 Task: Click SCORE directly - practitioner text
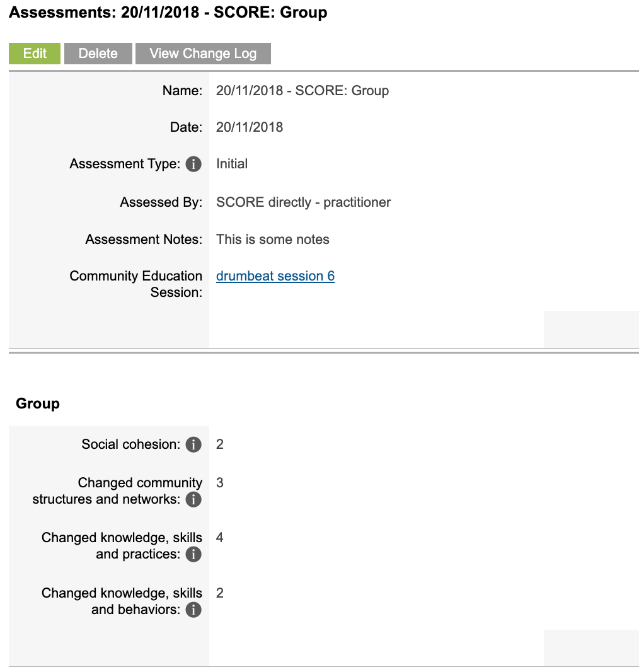click(x=303, y=202)
